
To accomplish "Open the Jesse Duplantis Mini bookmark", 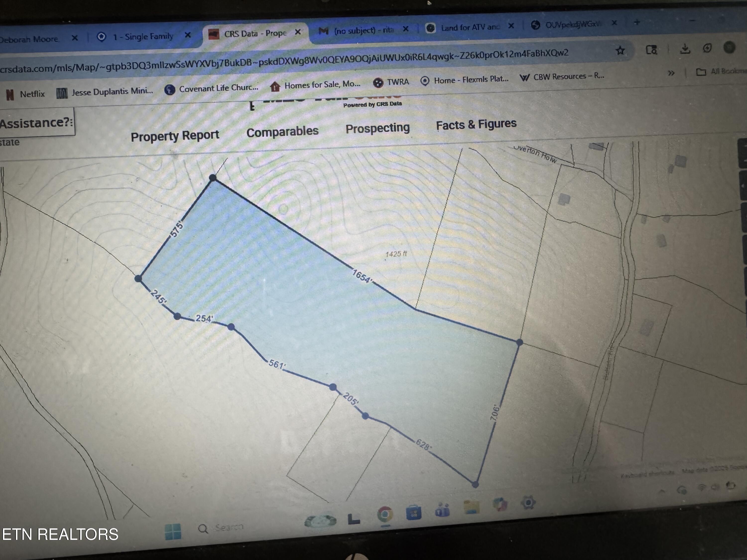I will pos(105,92).
